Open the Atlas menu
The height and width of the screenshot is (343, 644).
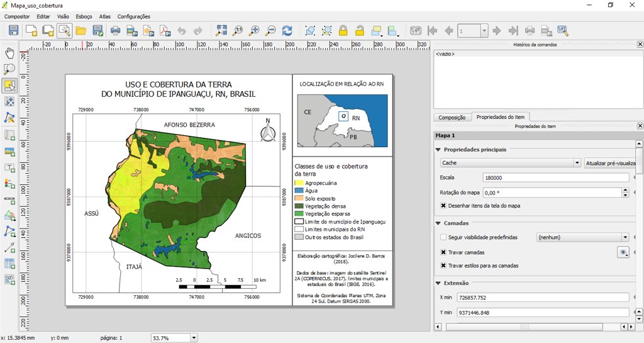[105, 16]
